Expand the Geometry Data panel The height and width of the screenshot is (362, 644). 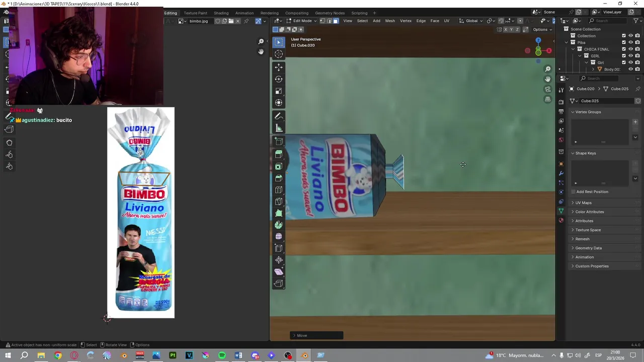589,248
